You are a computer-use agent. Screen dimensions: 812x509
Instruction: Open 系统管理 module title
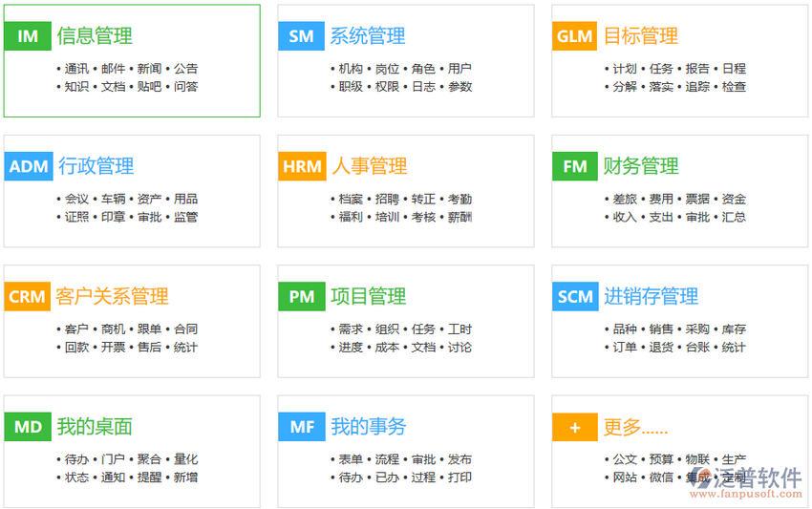(x=368, y=36)
